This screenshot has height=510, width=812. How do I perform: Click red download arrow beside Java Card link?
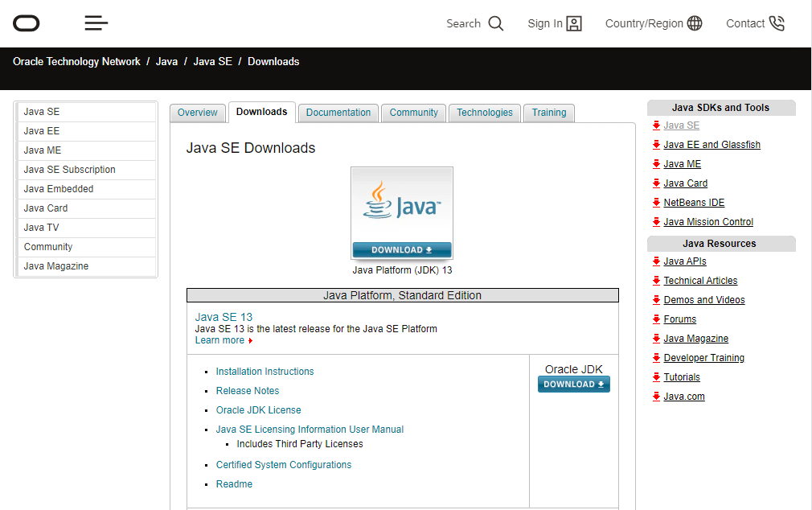click(656, 183)
